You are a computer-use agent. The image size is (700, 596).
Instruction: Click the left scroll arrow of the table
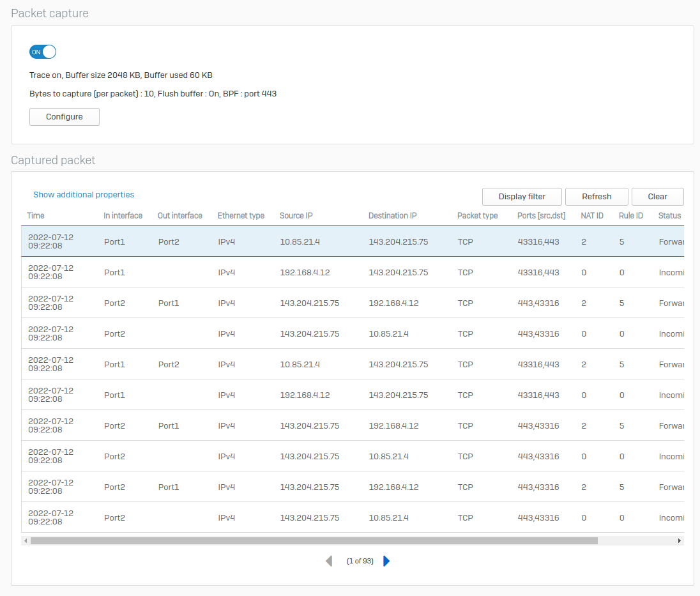click(x=25, y=540)
